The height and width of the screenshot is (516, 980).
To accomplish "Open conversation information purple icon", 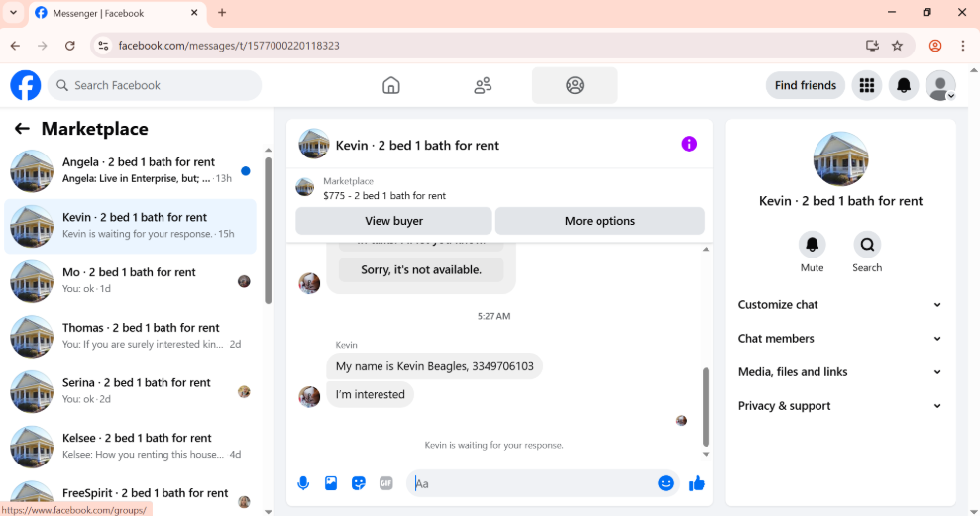I will [689, 144].
